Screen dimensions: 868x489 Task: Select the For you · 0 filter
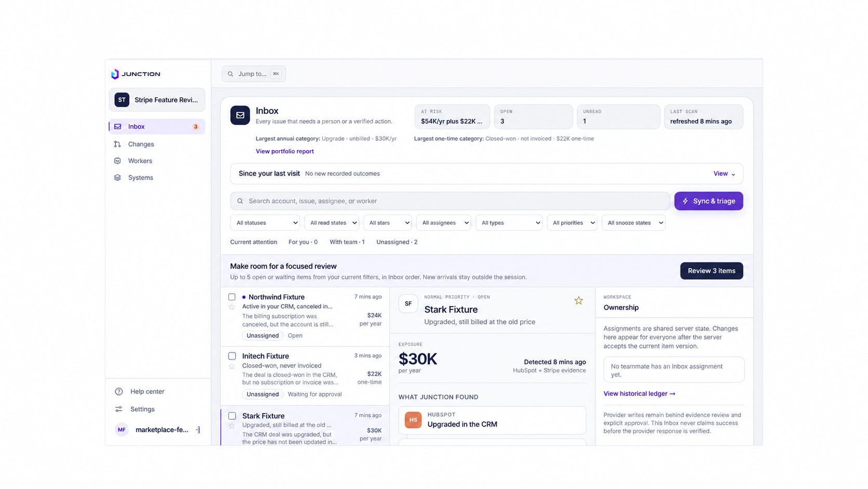pos(303,242)
